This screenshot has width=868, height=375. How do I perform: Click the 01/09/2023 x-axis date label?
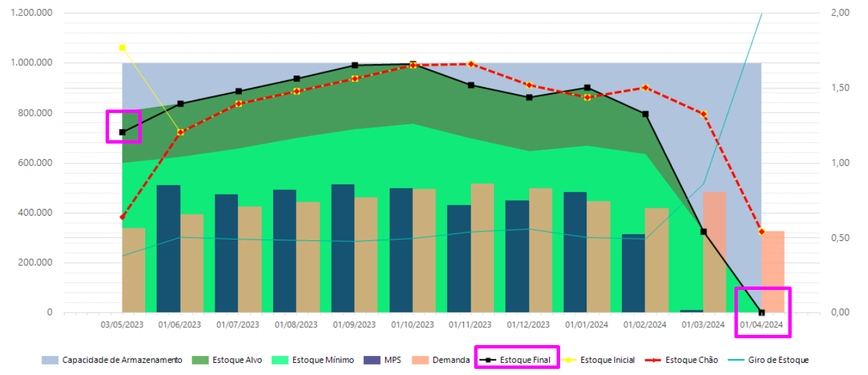(354, 325)
